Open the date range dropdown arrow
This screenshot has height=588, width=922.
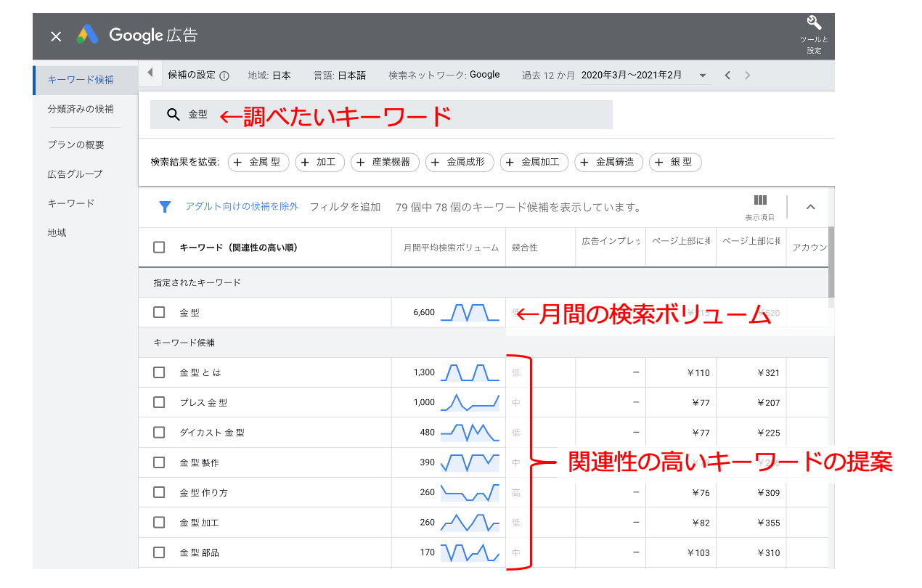coord(703,75)
